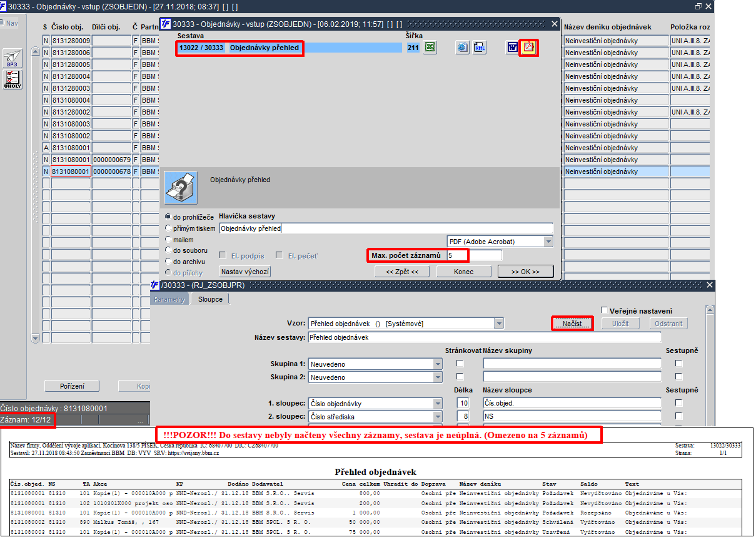Export report to Excel icon
The width and height of the screenshot is (756, 537).
(430, 48)
